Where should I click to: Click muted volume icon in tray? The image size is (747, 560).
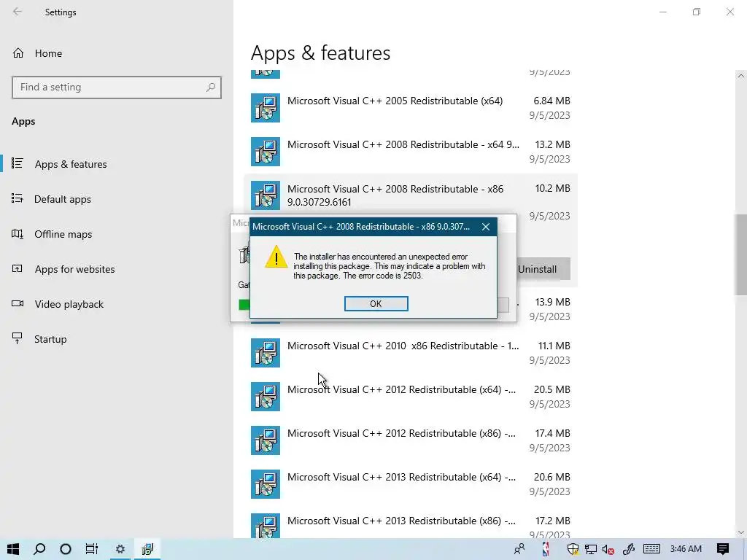click(x=608, y=550)
